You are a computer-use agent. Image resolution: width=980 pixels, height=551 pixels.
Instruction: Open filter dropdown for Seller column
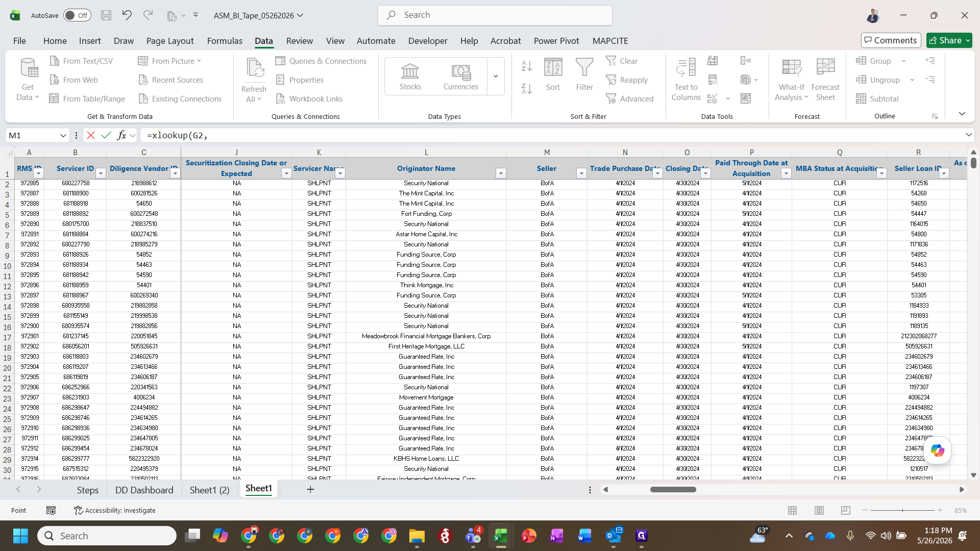[581, 173]
